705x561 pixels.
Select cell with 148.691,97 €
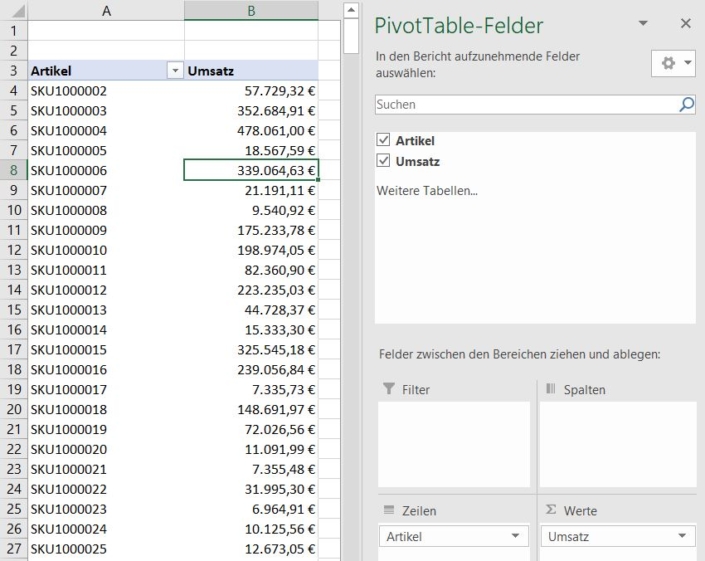(x=251, y=409)
